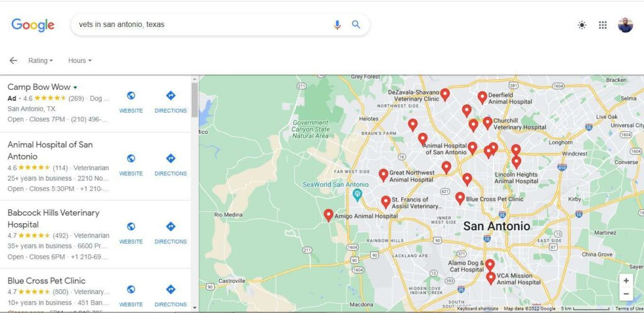Go back using the left arrow
The image size is (644, 313).
[x=13, y=60]
